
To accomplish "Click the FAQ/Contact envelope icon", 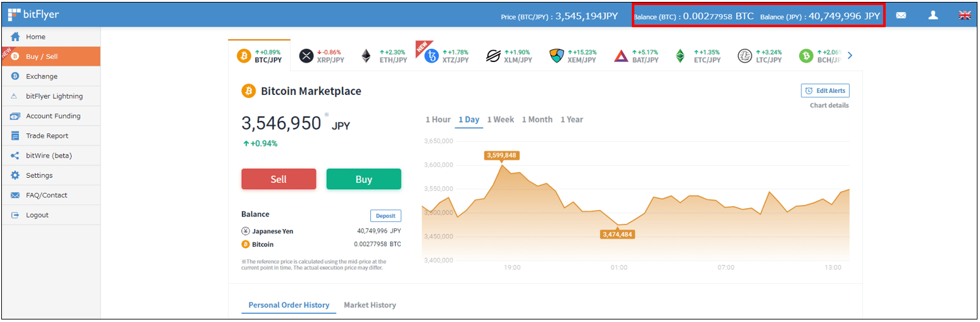I will coord(15,195).
